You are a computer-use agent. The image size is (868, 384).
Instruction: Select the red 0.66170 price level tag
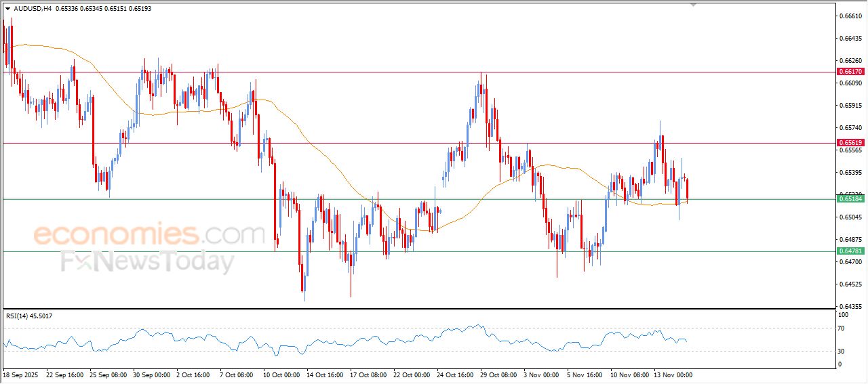tap(850, 72)
